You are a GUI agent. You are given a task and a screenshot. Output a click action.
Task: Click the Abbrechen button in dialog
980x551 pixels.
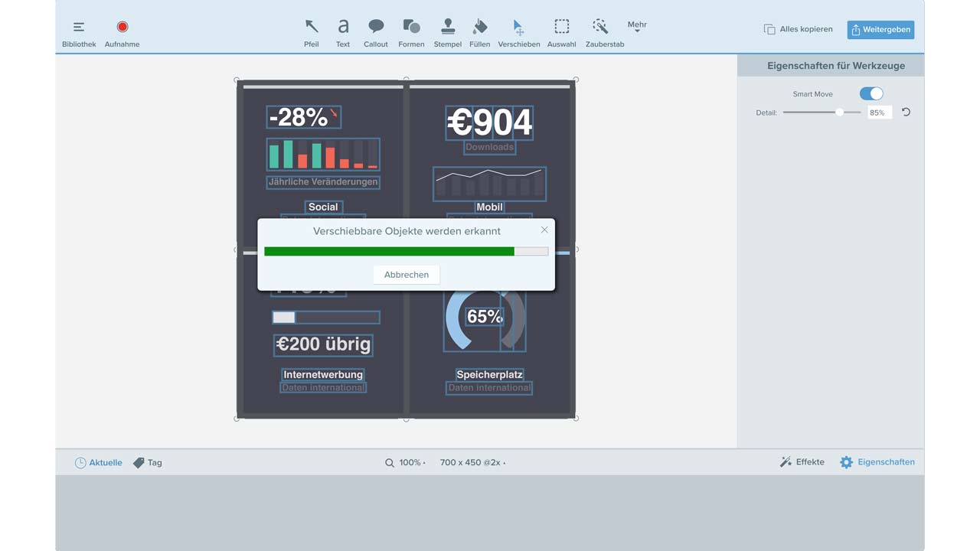click(x=407, y=275)
